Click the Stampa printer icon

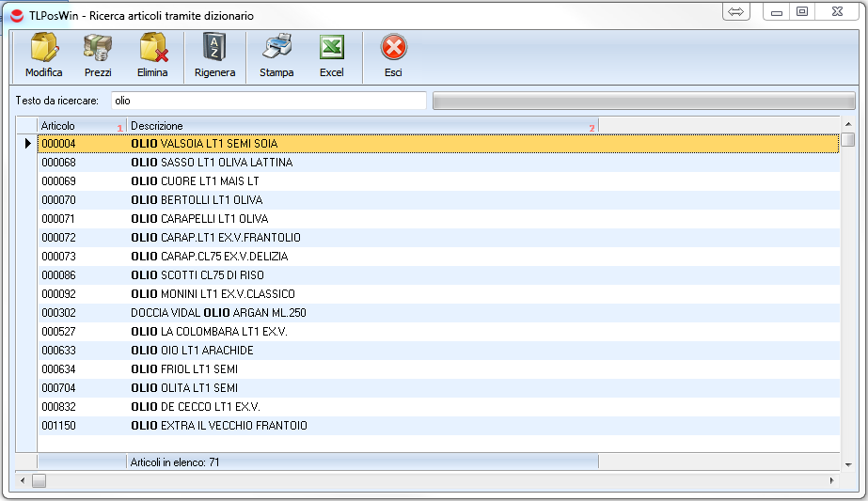pos(276,49)
